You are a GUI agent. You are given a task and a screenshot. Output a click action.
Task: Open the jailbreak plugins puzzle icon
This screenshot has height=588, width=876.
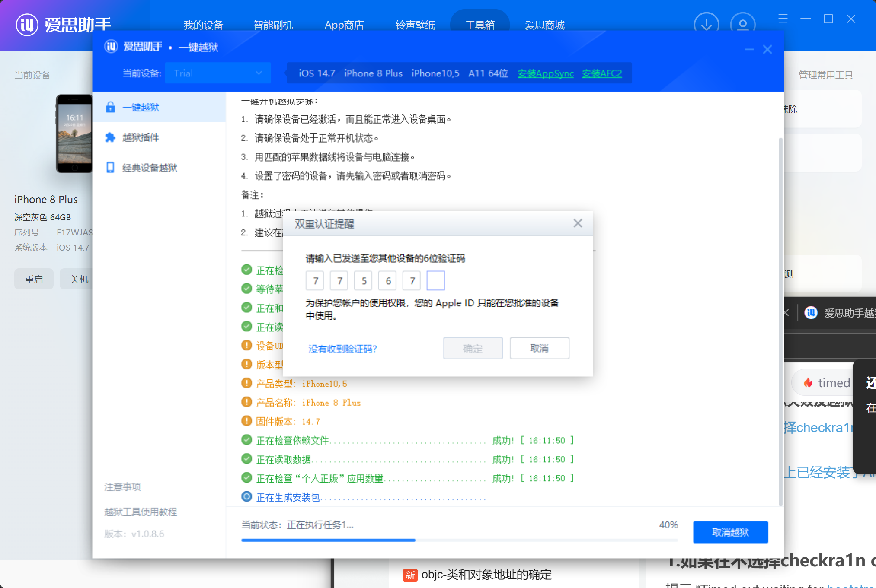coord(111,137)
